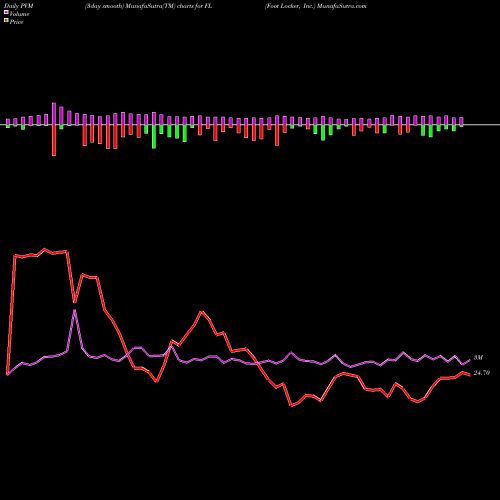Click the MunafaSutra charts for FL heading
This screenshot has width=500, height=500.
148,6
